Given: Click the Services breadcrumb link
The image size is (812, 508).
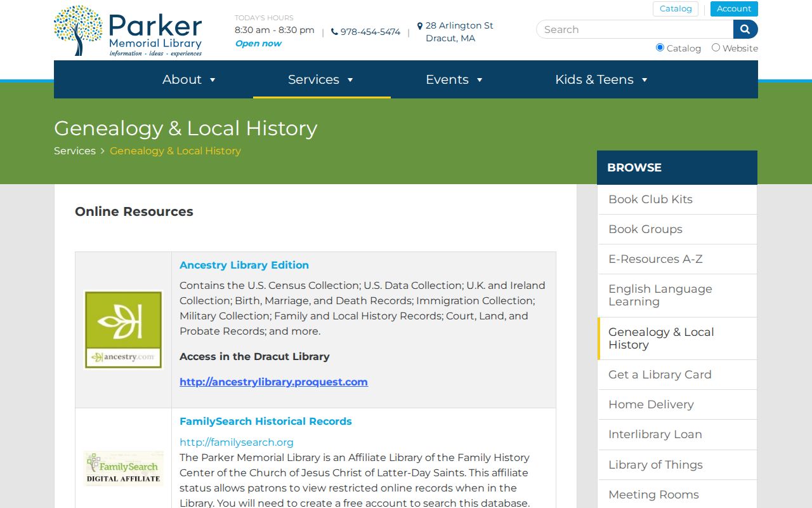Looking at the screenshot, I should point(75,150).
